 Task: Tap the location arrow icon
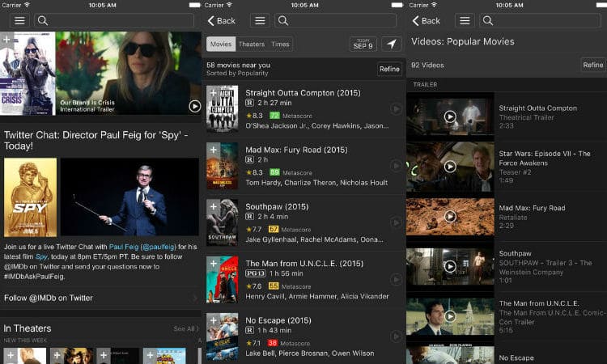(392, 44)
